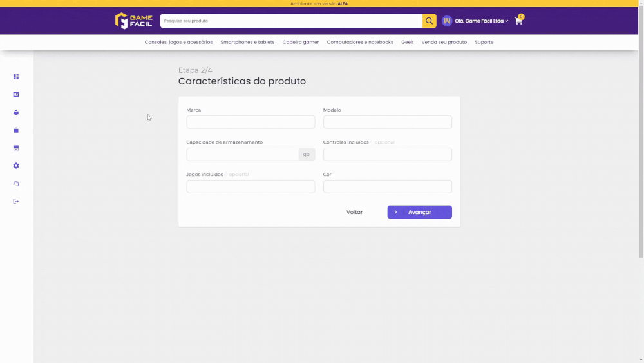Click the logout icon in sidebar

coord(16,201)
